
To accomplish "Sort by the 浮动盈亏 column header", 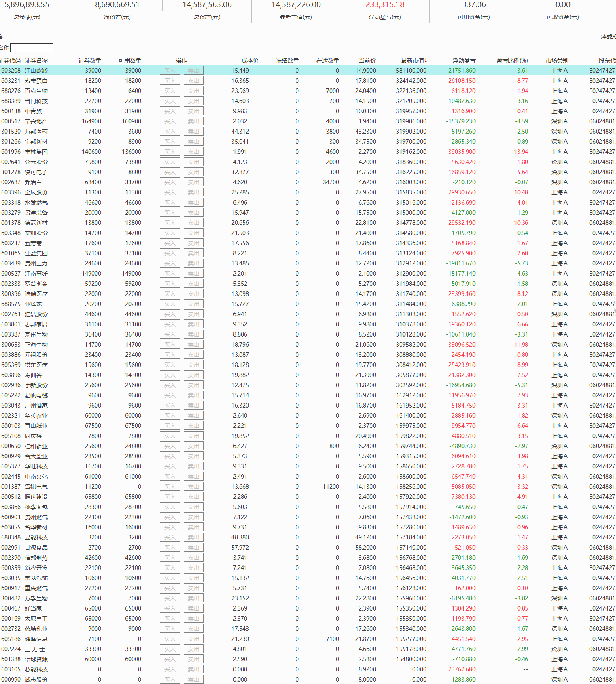I will (464, 60).
